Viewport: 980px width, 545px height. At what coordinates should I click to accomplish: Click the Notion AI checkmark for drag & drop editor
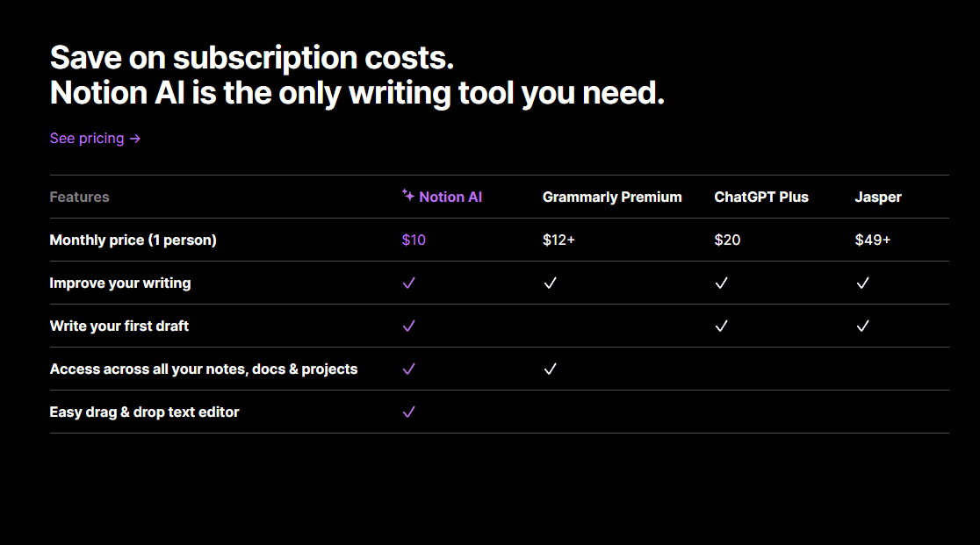408,412
